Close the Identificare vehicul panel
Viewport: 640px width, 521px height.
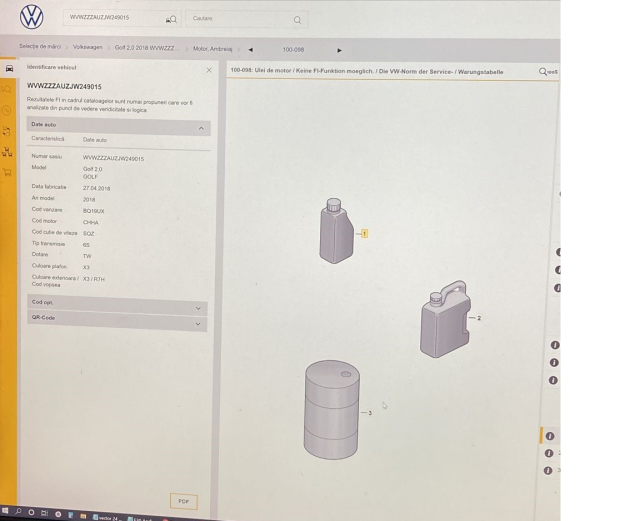click(209, 70)
